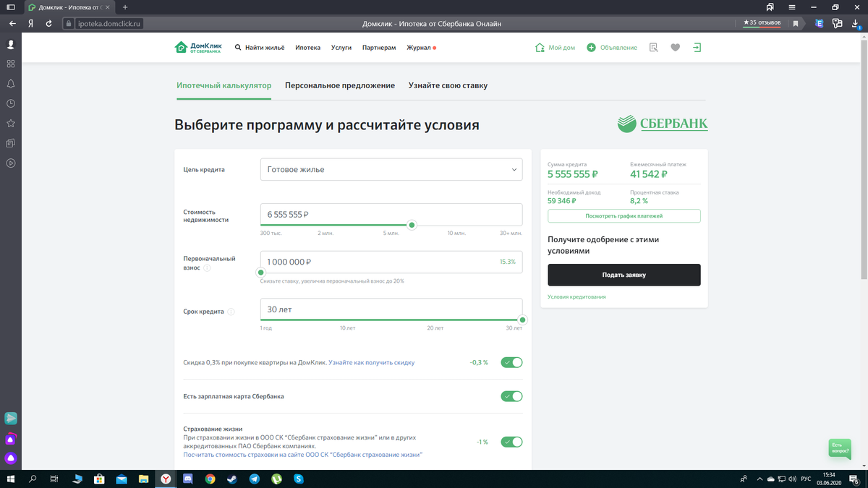Open the notifications bell in the browser sidebar
The image size is (868, 488).
coord(10,83)
